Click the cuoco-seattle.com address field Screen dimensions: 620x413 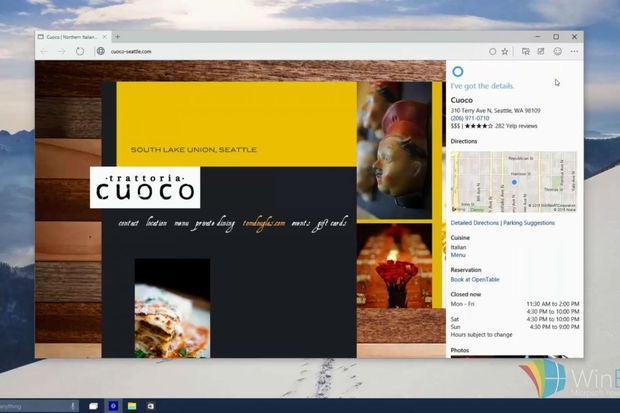[131, 51]
